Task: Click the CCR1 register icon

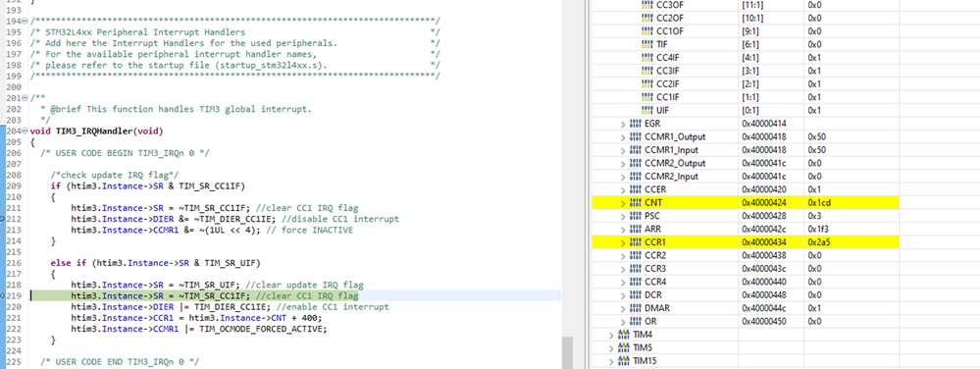Action: (x=635, y=242)
